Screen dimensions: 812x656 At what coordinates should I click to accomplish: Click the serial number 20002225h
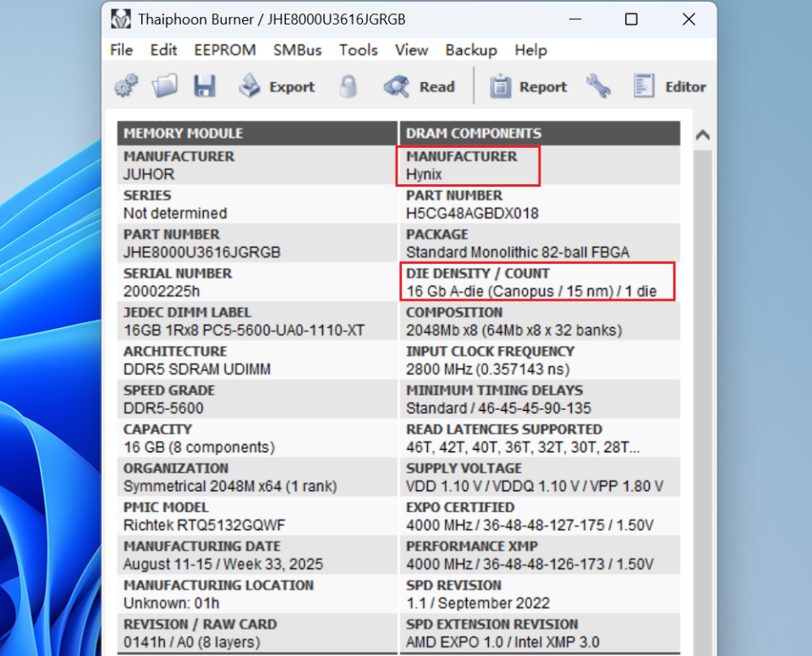[161, 292]
